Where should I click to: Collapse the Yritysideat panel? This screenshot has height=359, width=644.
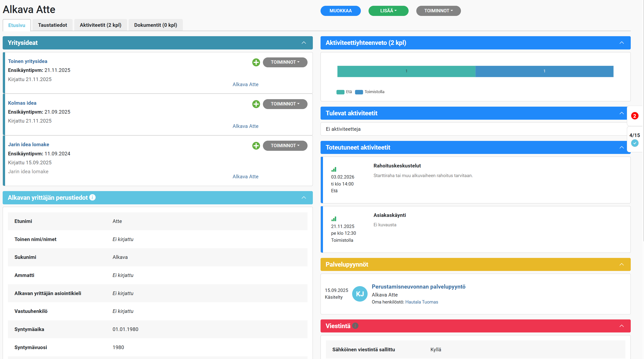coord(303,43)
